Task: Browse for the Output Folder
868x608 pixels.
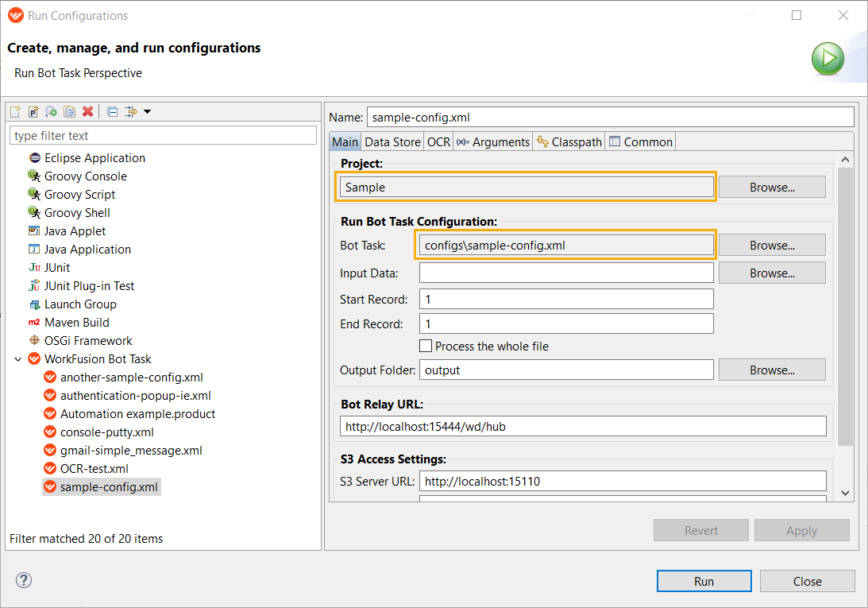Action: [x=772, y=370]
